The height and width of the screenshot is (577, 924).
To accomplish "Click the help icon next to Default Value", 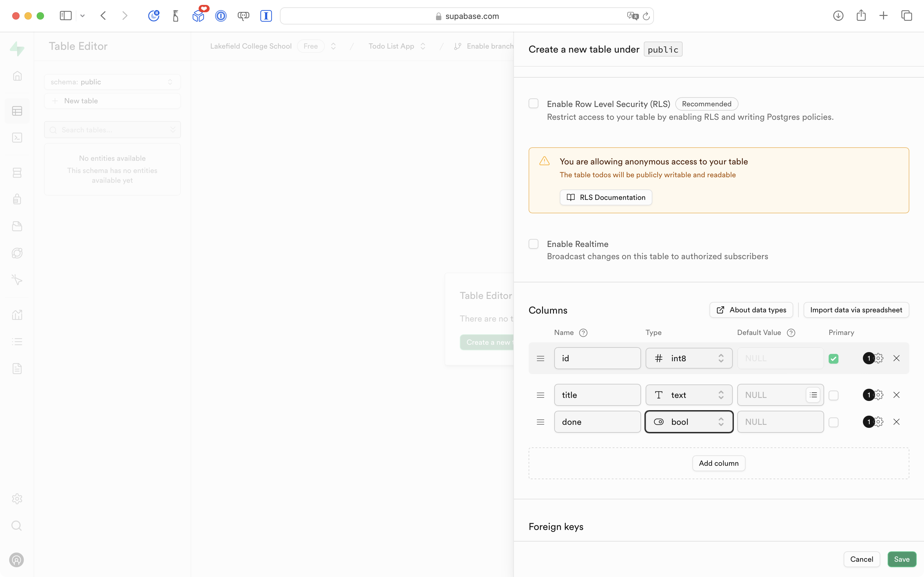I will click(791, 333).
